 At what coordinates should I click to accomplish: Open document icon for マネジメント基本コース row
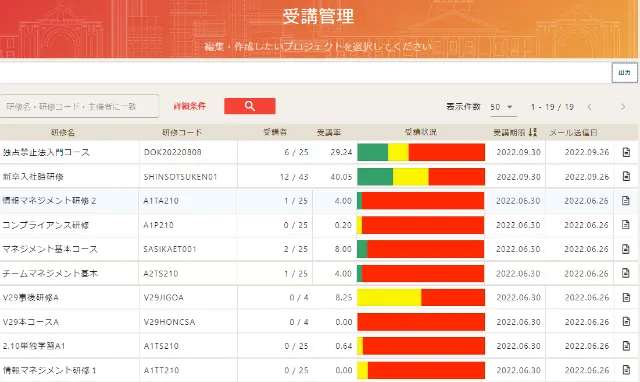625,249
